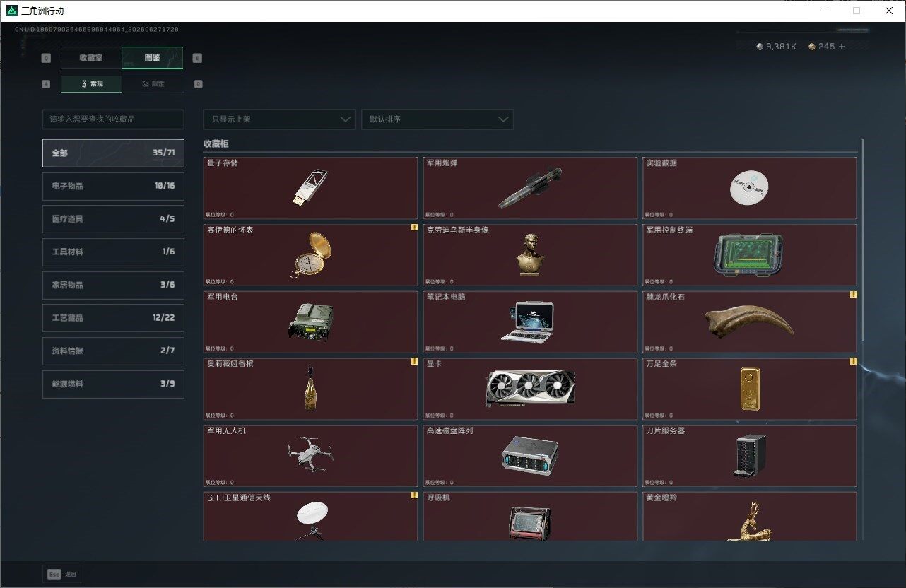The height and width of the screenshot is (588, 906).
Task: Click the alert badge on 赛伊德的怀表
Action: click(x=414, y=228)
